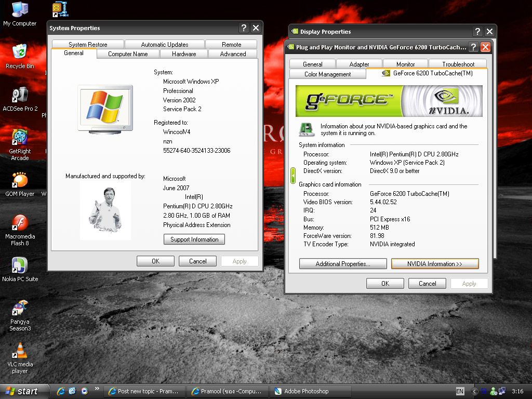Image resolution: width=532 pixels, height=399 pixels.
Task: Switch to the Computer Name tab
Action: coord(128,54)
